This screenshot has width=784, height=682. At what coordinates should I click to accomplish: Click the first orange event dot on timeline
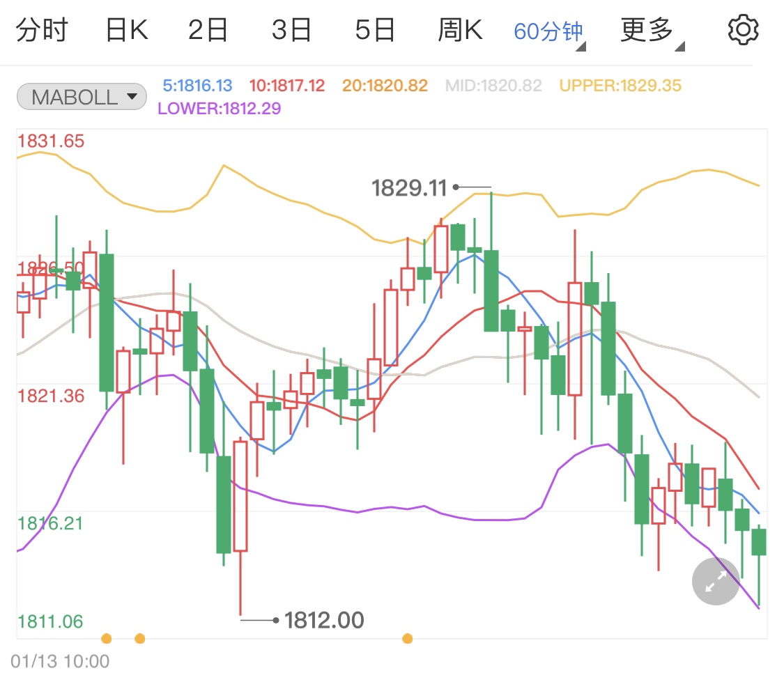(x=107, y=638)
